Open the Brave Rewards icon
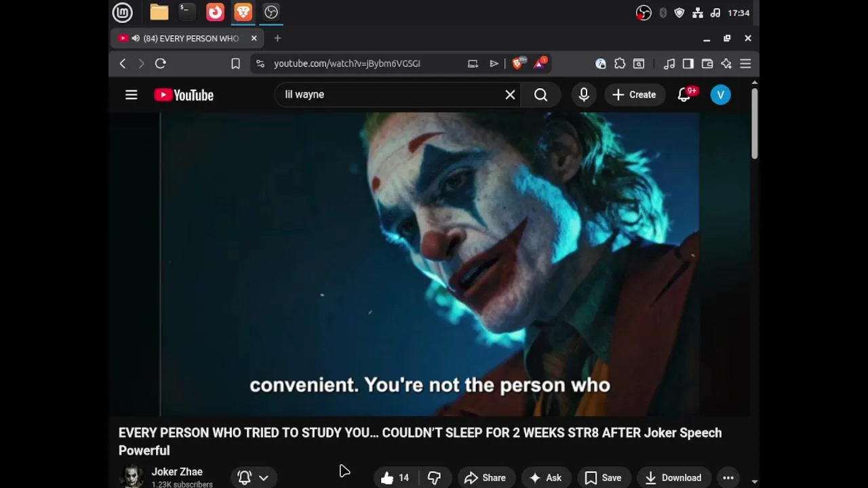 tap(540, 63)
